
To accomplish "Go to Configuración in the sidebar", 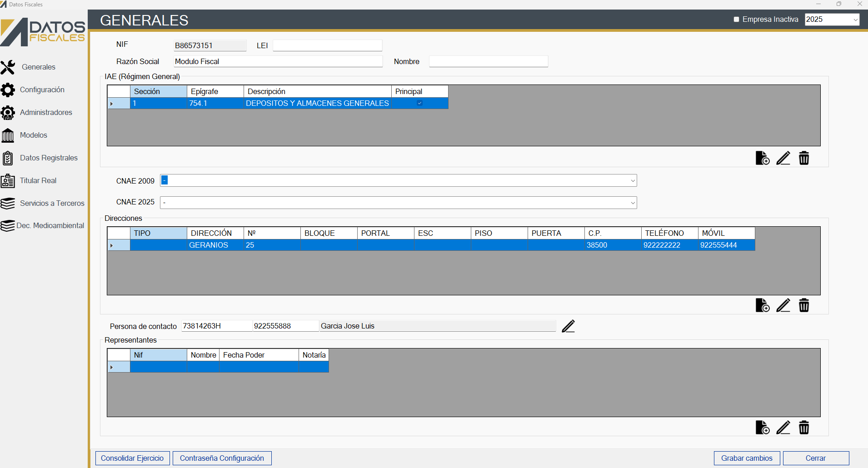I will [x=42, y=90].
